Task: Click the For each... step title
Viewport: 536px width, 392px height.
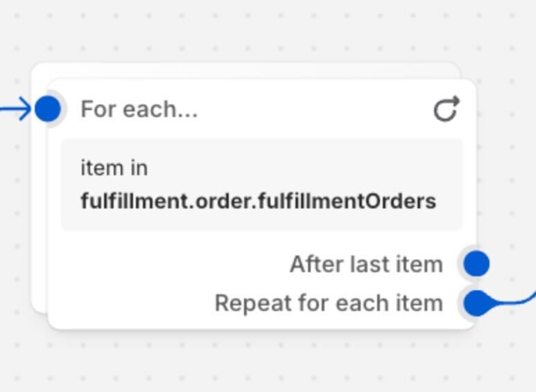Action: tap(139, 109)
